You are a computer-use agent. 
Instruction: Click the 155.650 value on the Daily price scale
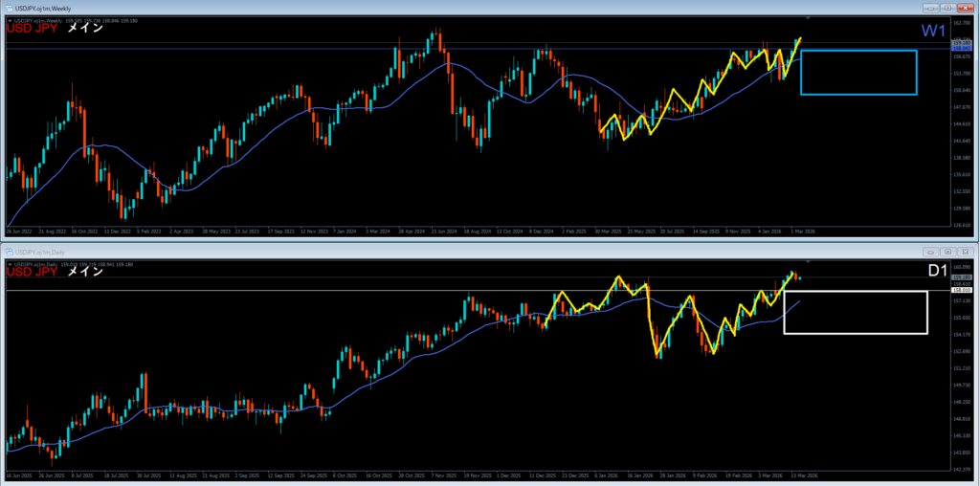point(961,318)
